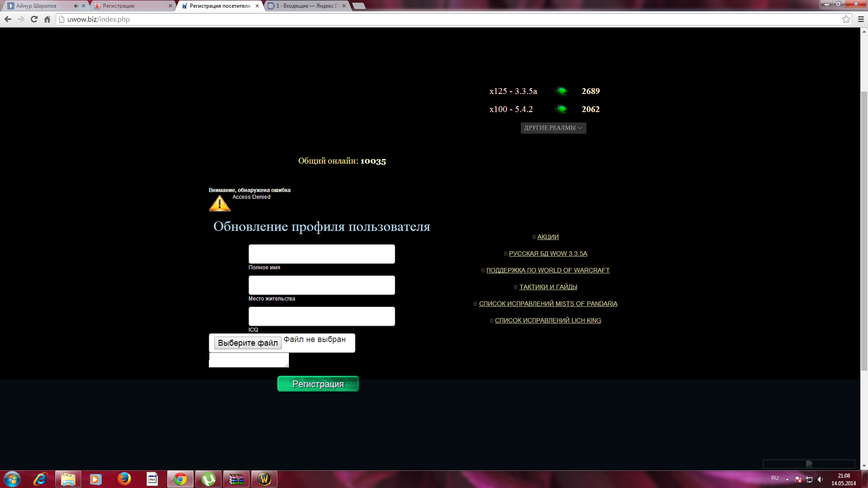Screen dimensions: 868x488
Task: Launch Internet Explorer from taskbar
Action: coord(40,479)
